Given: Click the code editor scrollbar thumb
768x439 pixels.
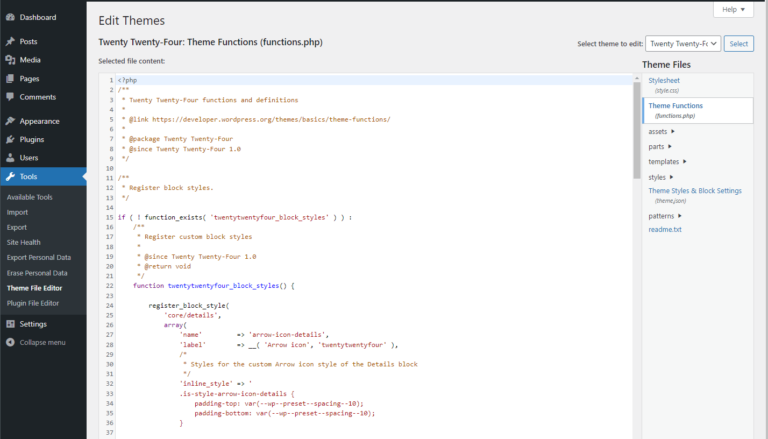Looking at the screenshot, I should (x=636, y=130).
